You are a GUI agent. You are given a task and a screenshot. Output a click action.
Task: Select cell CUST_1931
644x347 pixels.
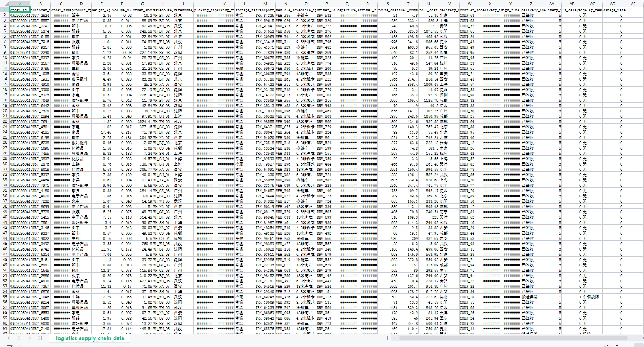(x=40, y=79)
